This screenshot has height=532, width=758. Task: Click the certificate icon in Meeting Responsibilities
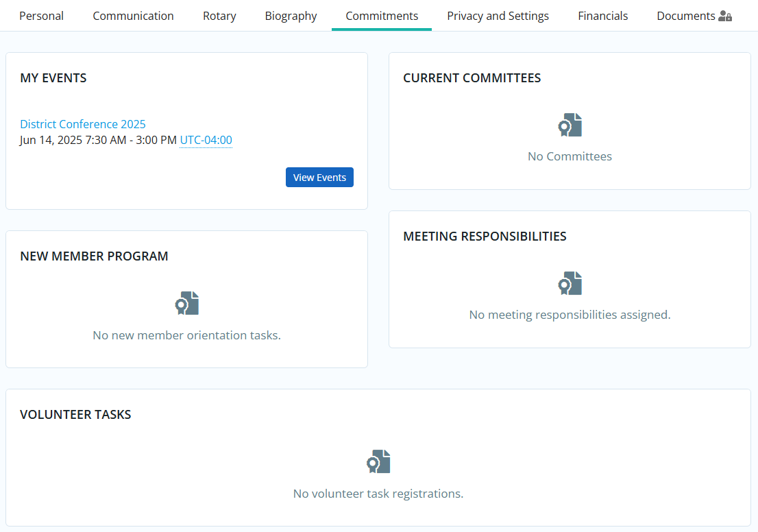[570, 284]
